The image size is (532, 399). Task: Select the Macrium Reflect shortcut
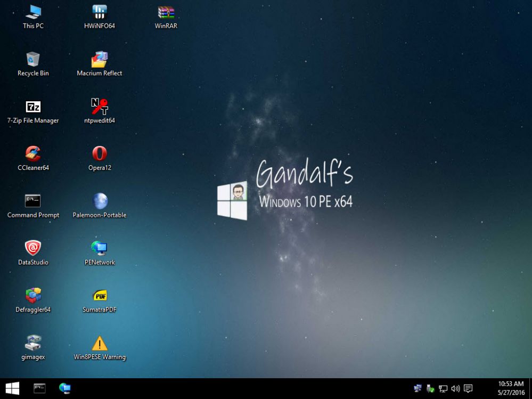click(100, 64)
